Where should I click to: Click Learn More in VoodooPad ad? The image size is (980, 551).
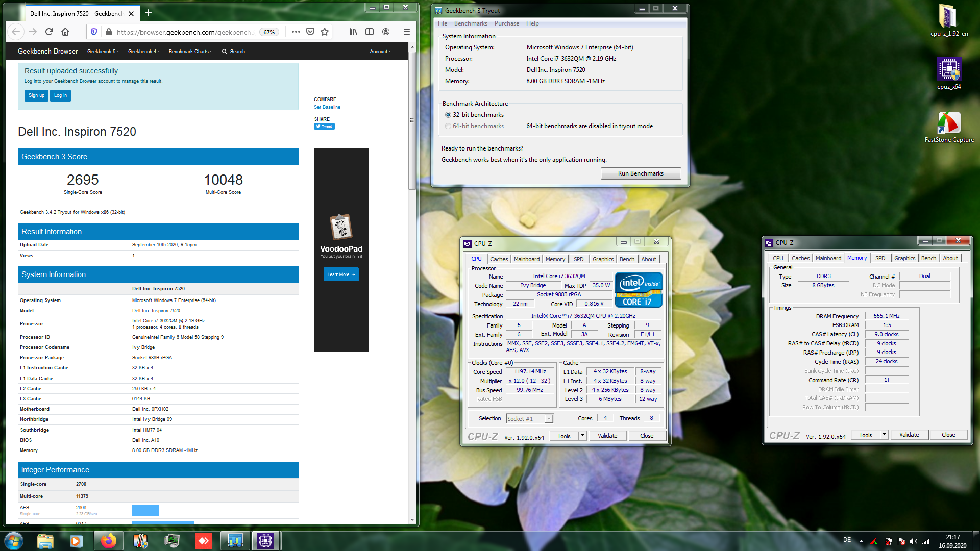341,274
